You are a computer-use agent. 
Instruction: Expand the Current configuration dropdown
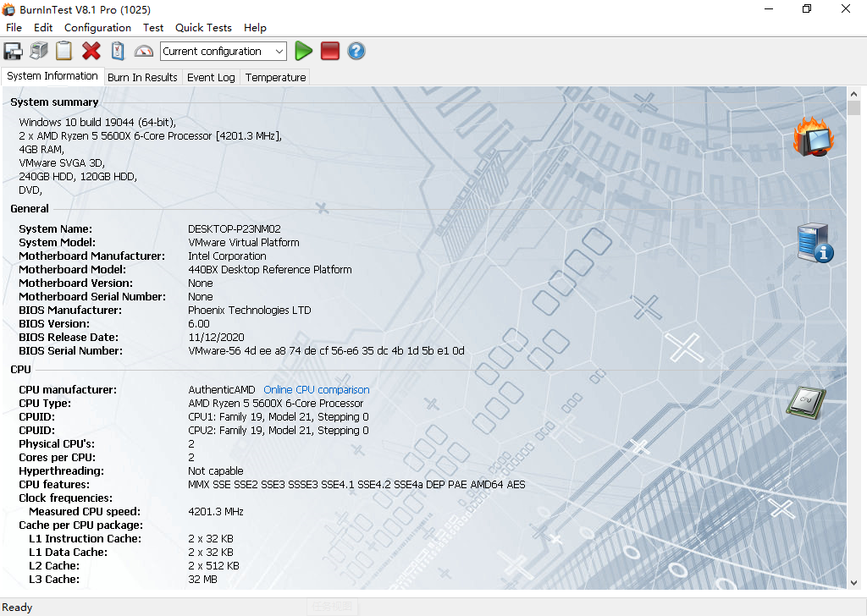[279, 52]
